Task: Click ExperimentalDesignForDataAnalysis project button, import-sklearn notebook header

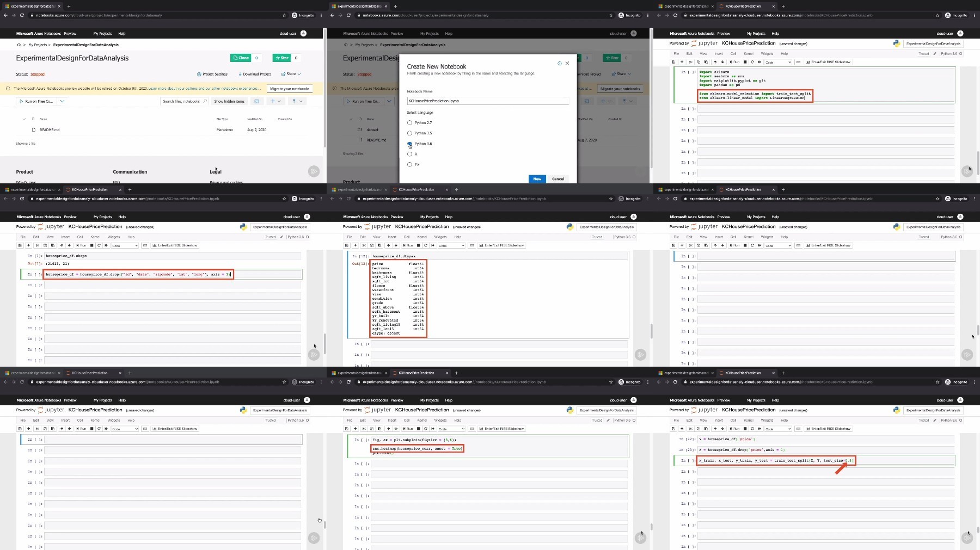Action: coord(933,44)
